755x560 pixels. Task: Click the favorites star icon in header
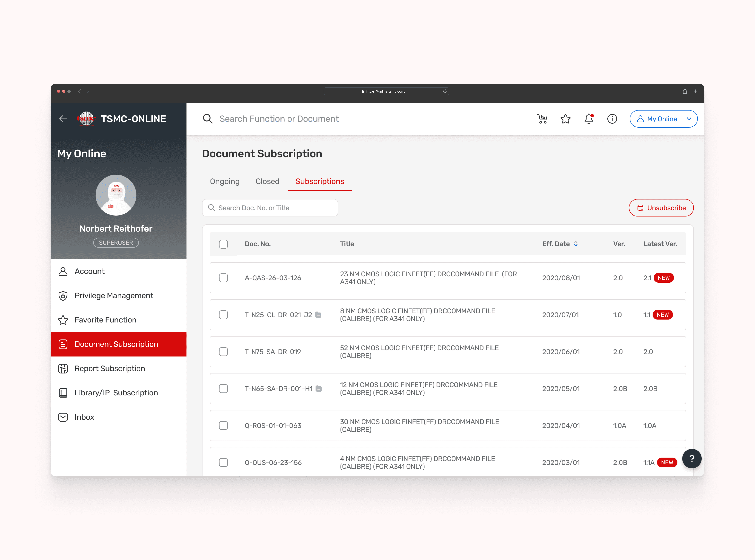pyautogui.click(x=566, y=119)
